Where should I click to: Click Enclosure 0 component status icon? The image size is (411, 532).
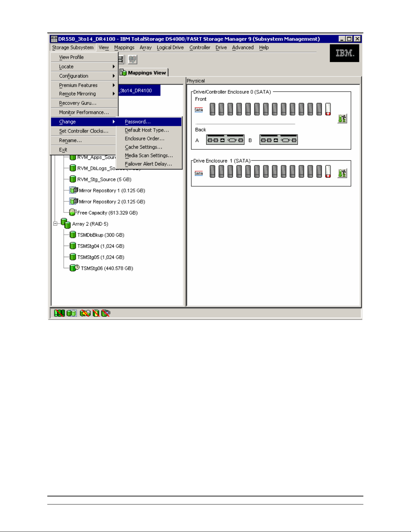click(x=342, y=119)
